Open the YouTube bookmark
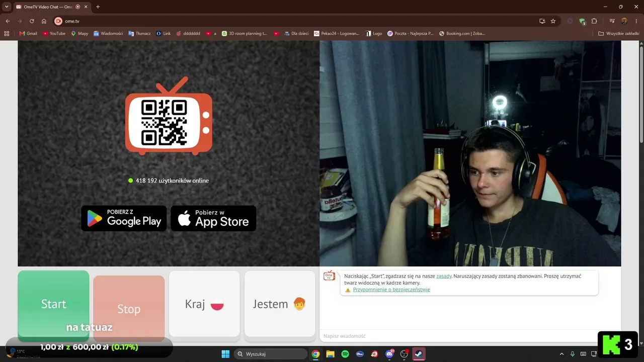The height and width of the screenshot is (362, 644). (x=54, y=34)
